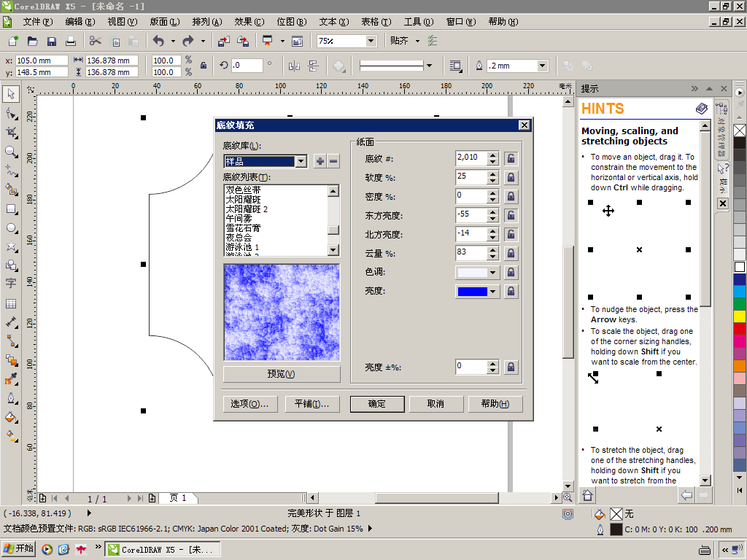Viewport: 747px width, 560px height.
Task: Toggle lock for 软度 % parameter
Action: (511, 177)
